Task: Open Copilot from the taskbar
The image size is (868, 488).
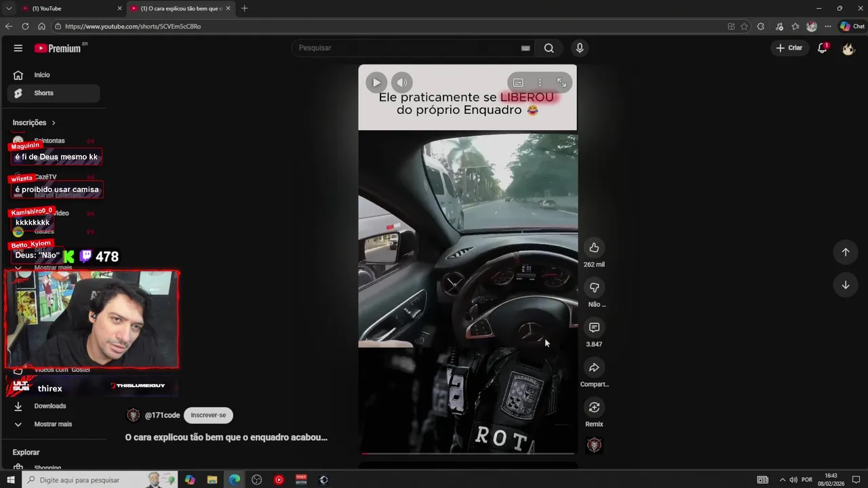Action: [x=190, y=480]
